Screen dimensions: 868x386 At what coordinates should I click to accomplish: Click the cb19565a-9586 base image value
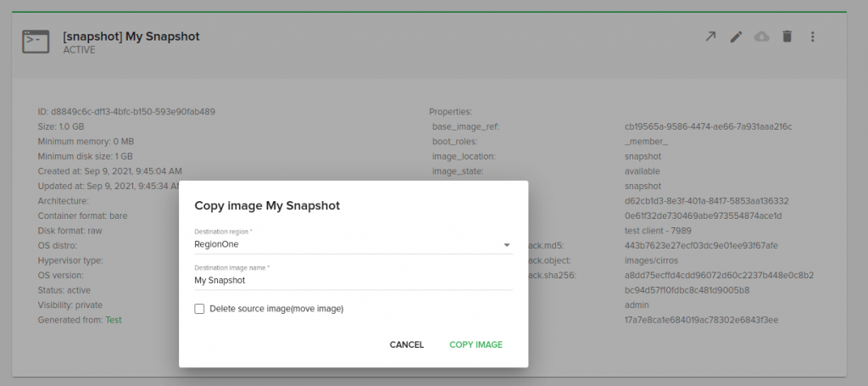(708, 126)
